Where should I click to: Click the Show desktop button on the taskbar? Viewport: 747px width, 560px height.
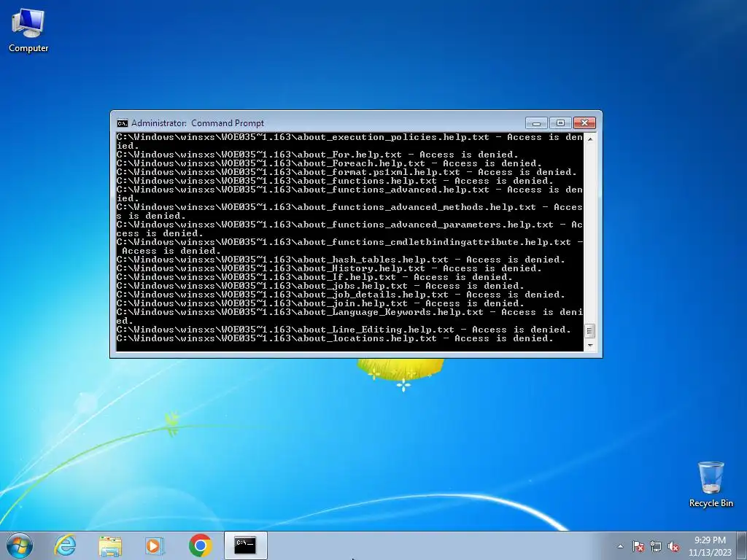tap(742, 545)
